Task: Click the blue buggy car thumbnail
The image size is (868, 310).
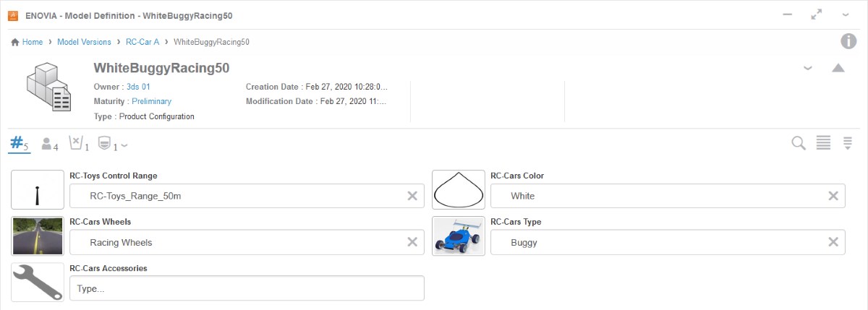Action: [459, 236]
